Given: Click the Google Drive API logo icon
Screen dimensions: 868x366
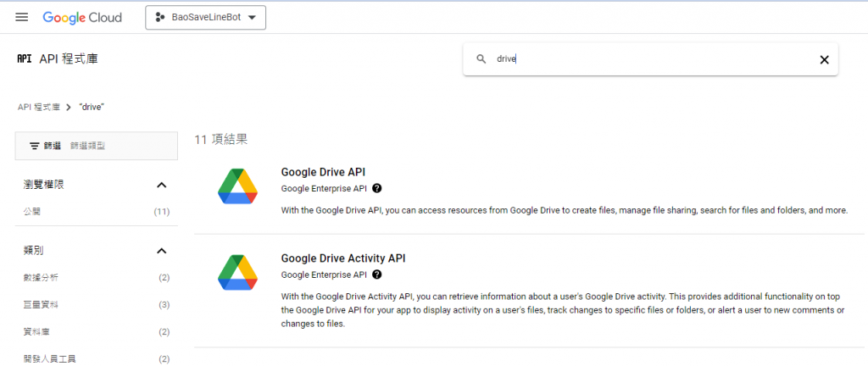Looking at the screenshot, I should 237,186.
